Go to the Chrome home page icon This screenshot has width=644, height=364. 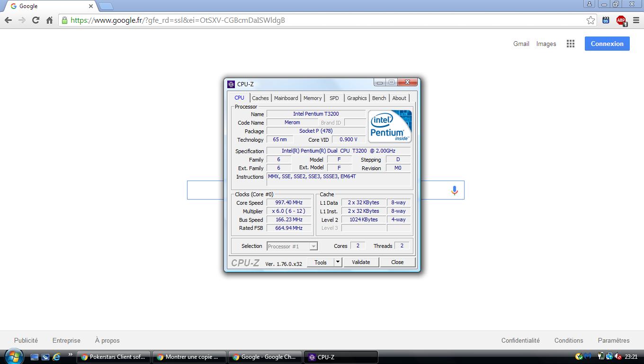click(x=49, y=20)
